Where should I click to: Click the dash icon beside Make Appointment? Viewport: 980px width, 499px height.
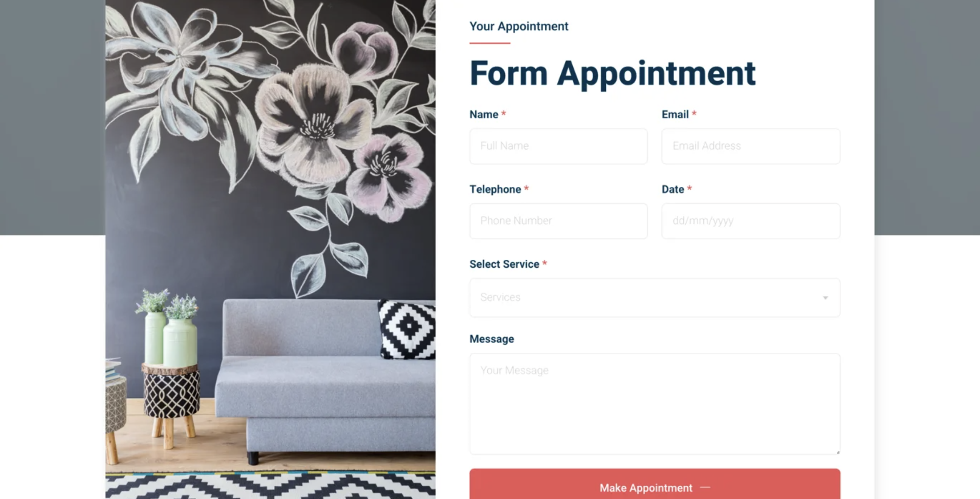click(x=705, y=488)
